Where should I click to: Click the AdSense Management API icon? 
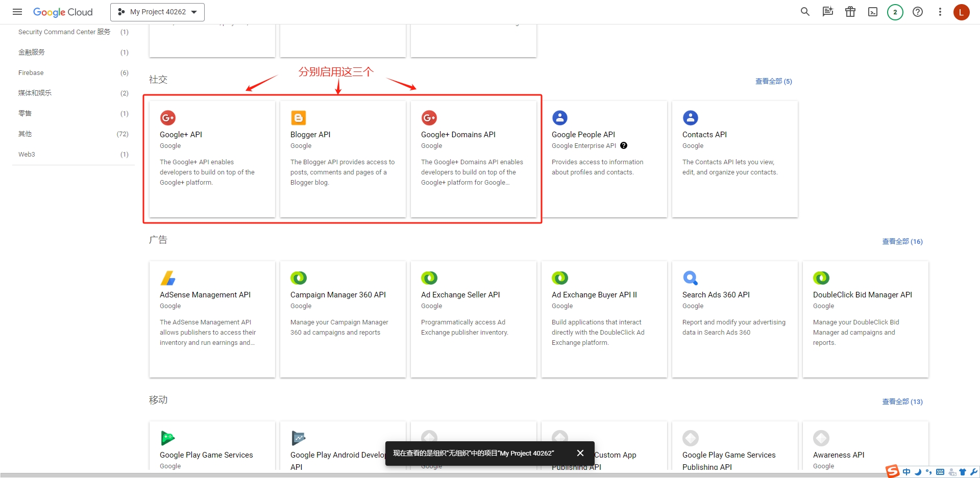tap(168, 278)
